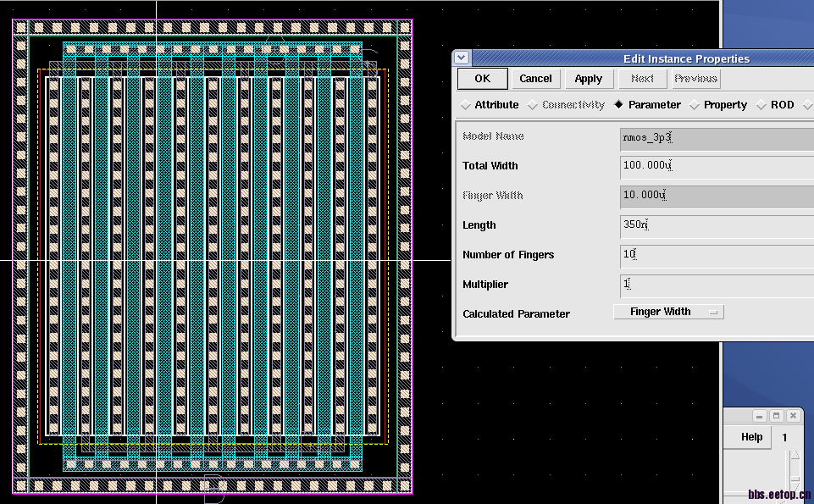Screen dimensions: 814x504
Task: Open the dialog window menu icon
Action: (x=462, y=58)
